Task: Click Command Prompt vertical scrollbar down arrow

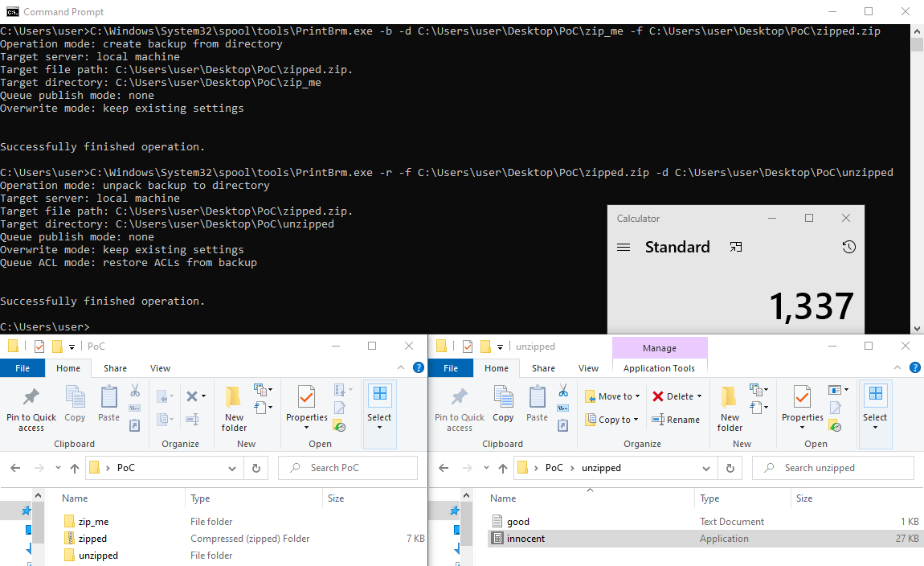Action: tap(918, 328)
